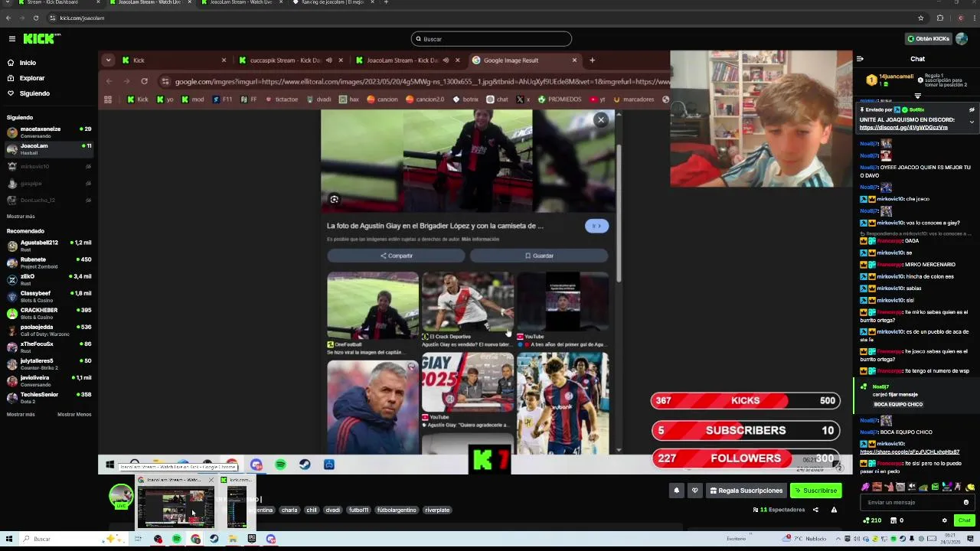Click Guardar on the image result

pyautogui.click(x=539, y=256)
